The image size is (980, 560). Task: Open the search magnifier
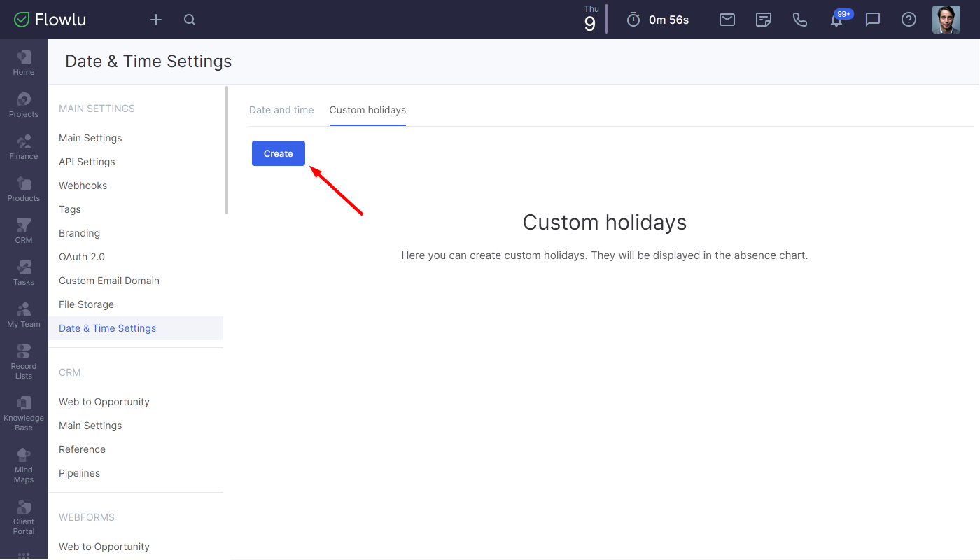click(x=190, y=20)
